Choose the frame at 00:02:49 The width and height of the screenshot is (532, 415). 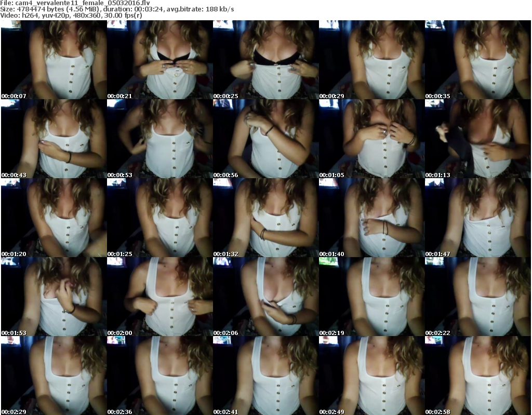point(372,376)
